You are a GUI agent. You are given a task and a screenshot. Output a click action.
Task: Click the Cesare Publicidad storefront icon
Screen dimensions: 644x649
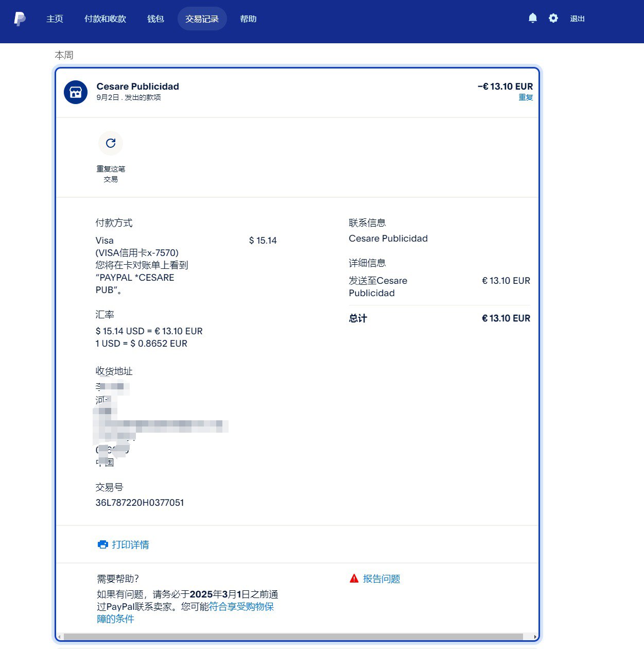point(76,92)
